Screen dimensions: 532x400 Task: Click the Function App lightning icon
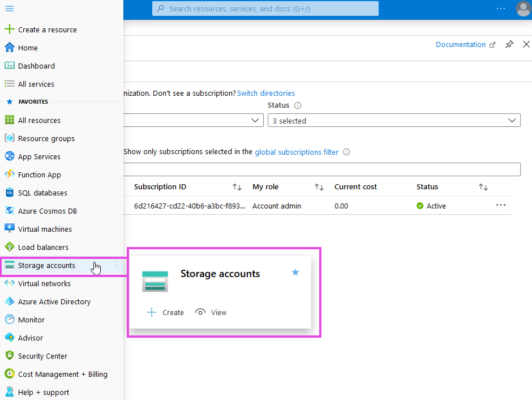point(10,174)
